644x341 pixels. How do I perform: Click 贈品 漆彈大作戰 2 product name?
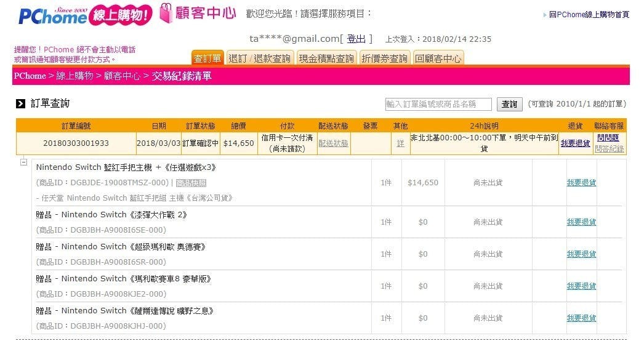point(111,215)
